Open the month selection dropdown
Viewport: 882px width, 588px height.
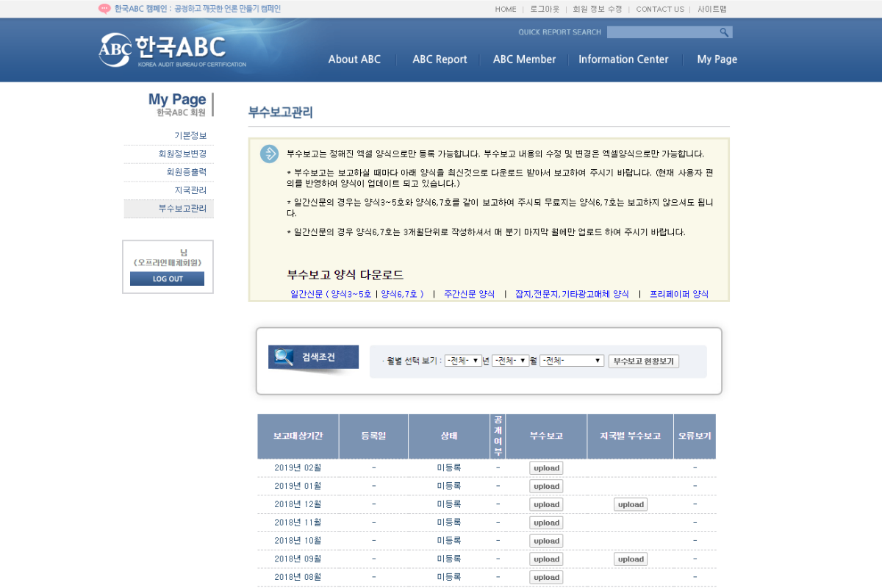(510, 361)
